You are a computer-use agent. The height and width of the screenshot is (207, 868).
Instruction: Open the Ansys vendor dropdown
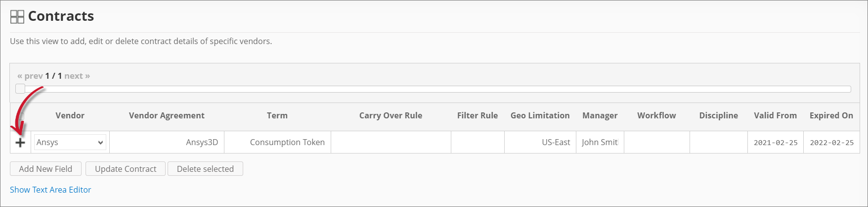(x=70, y=142)
